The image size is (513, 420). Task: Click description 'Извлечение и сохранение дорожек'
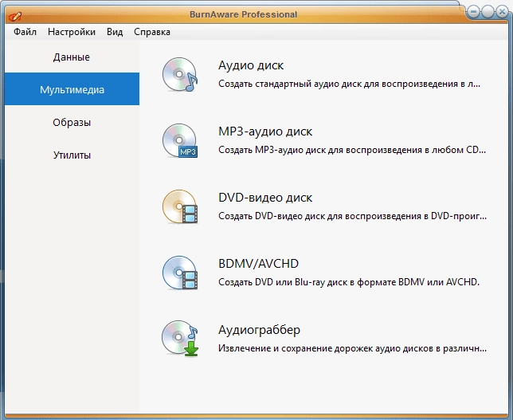pyautogui.click(x=352, y=348)
